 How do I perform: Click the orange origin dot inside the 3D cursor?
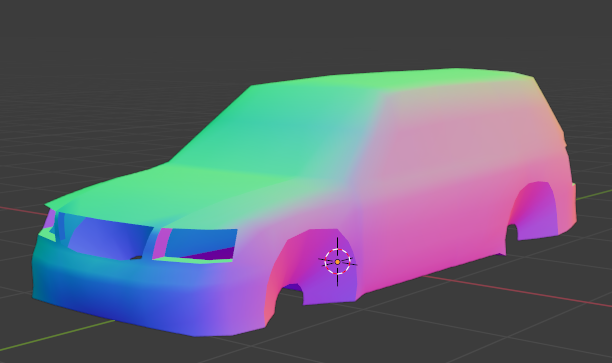pyautogui.click(x=338, y=262)
